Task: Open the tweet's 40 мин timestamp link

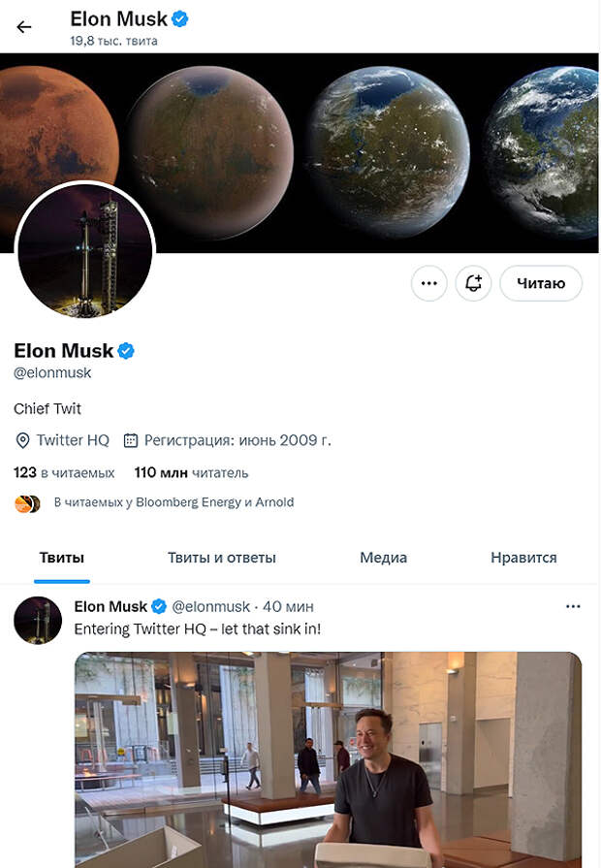Action: (x=286, y=607)
